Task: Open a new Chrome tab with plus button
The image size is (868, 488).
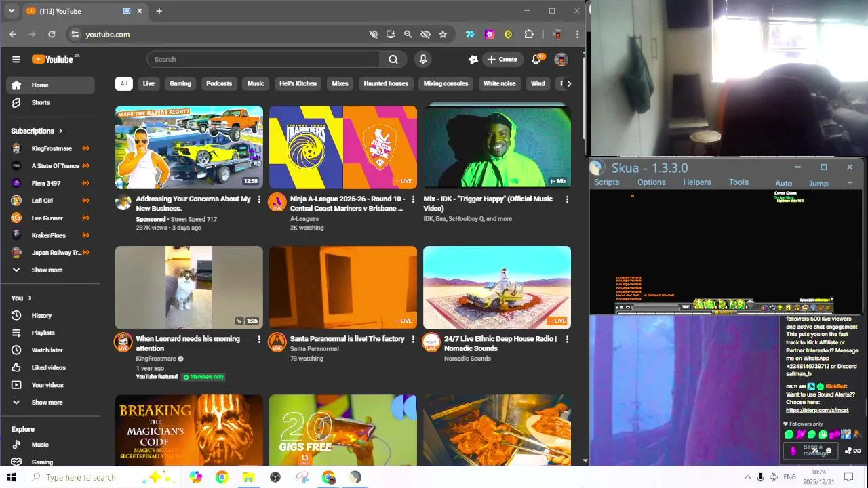Action: (159, 11)
